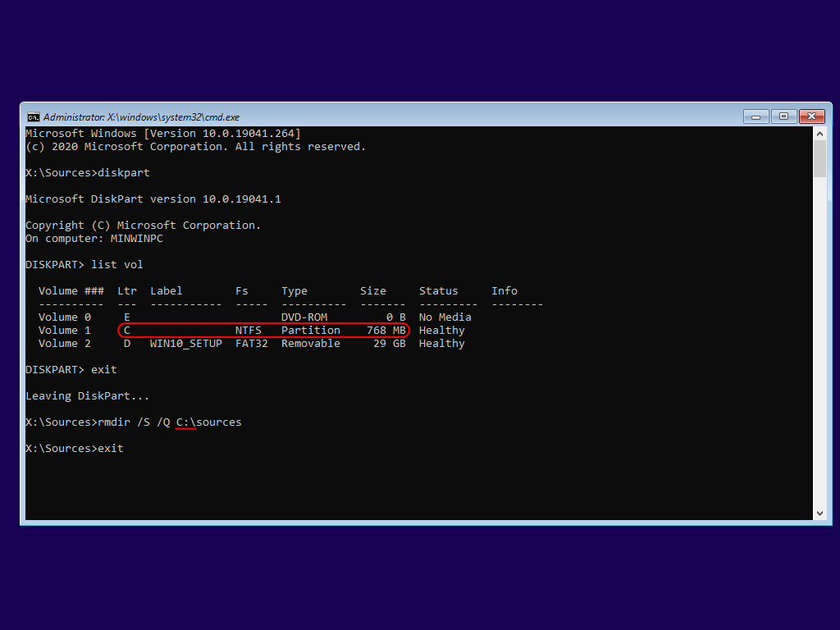Click 'Volume 1' row label
Screen dimensions: 840x630
pyautogui.click(x=65, y=331)
